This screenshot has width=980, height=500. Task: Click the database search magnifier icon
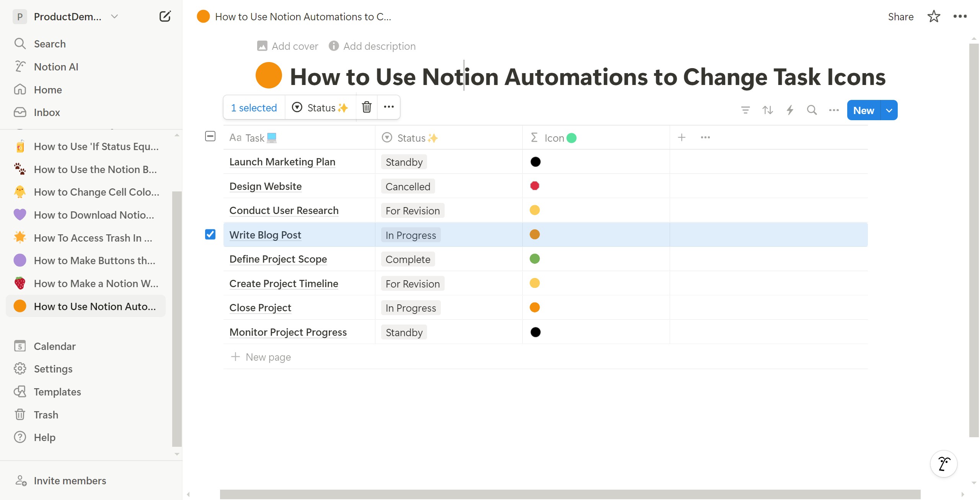coord(812,110)
